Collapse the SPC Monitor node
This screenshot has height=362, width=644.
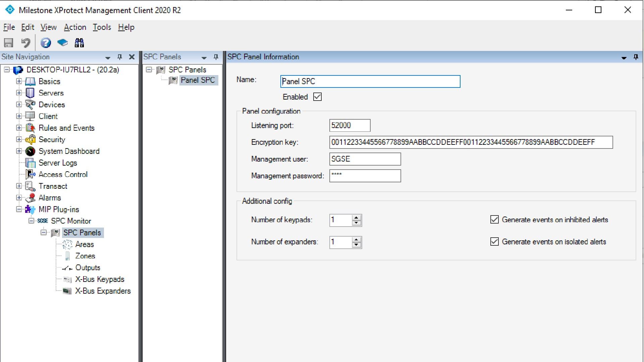(x=32, y=221)
